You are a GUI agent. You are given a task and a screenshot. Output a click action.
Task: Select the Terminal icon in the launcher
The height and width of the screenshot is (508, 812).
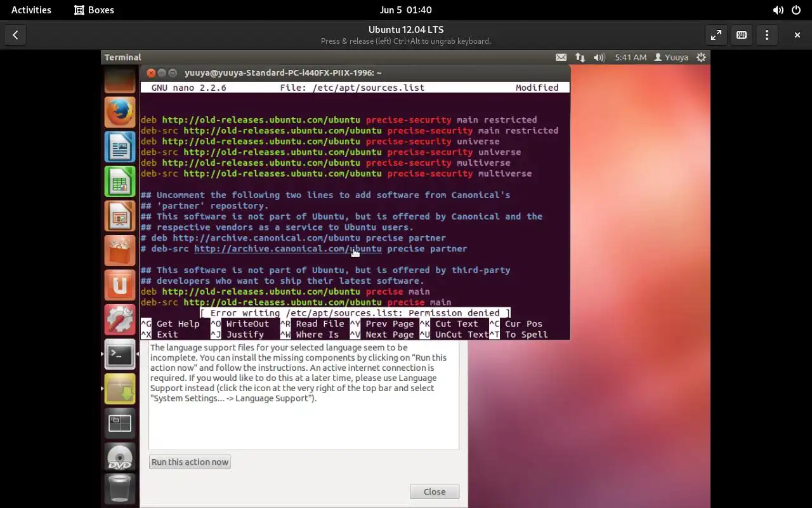tap(120, 354)
